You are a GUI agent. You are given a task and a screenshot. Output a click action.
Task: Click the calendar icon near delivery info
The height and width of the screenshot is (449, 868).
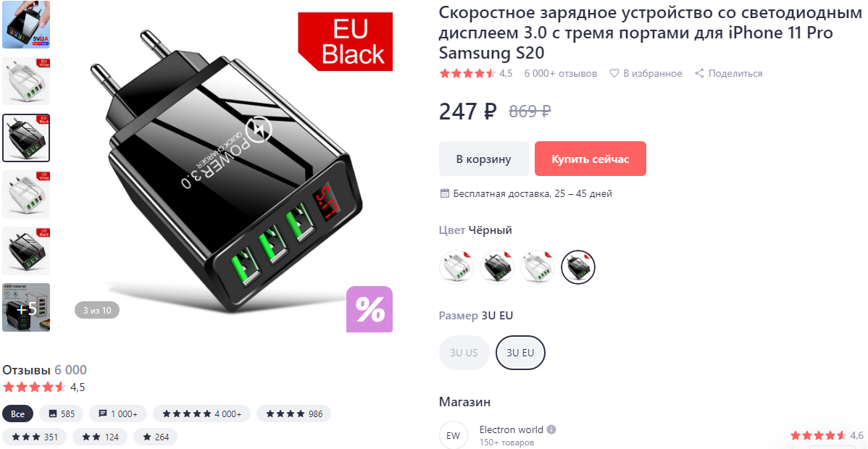tap(444, 193)
